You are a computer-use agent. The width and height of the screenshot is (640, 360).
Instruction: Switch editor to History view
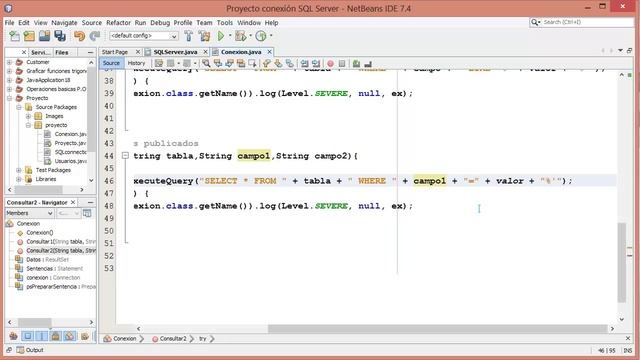coord(136,63)
